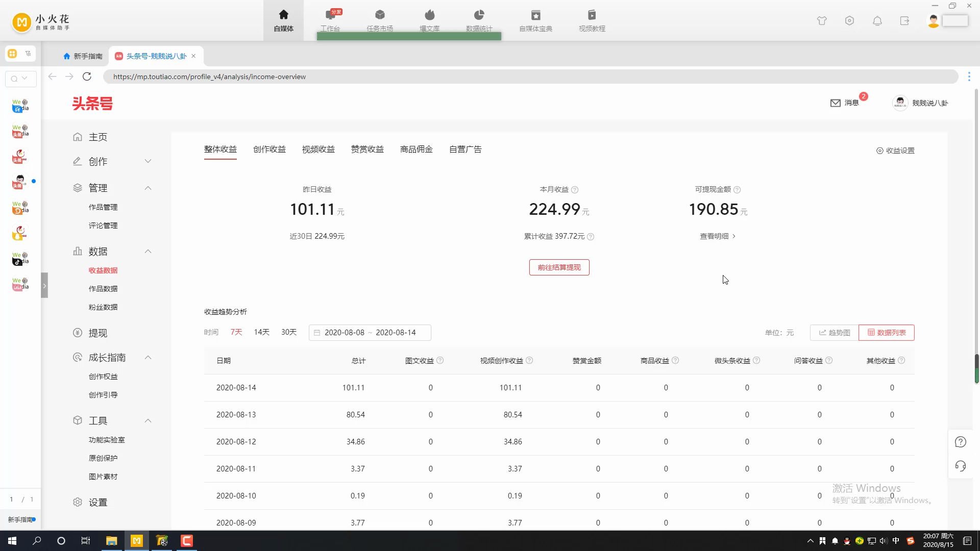Open 收益设置 settings link
This screenshot has width=980, height=551.
point(896,151)
